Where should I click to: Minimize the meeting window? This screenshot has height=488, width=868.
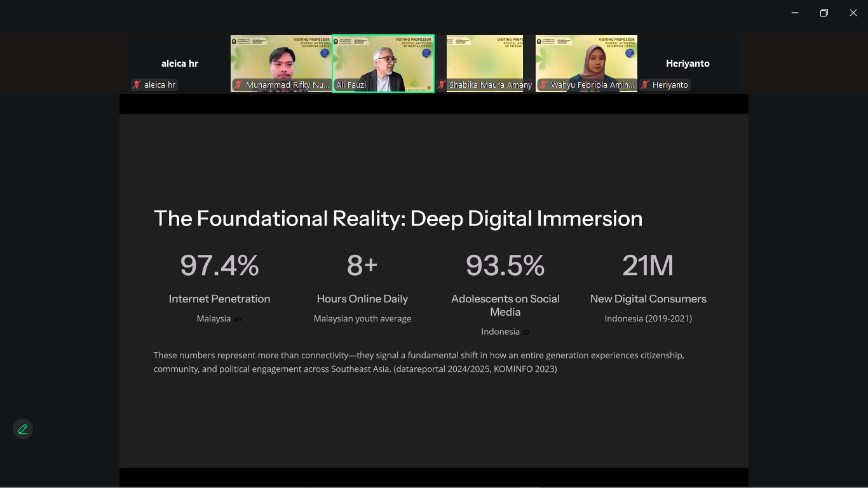pos(795,13)
